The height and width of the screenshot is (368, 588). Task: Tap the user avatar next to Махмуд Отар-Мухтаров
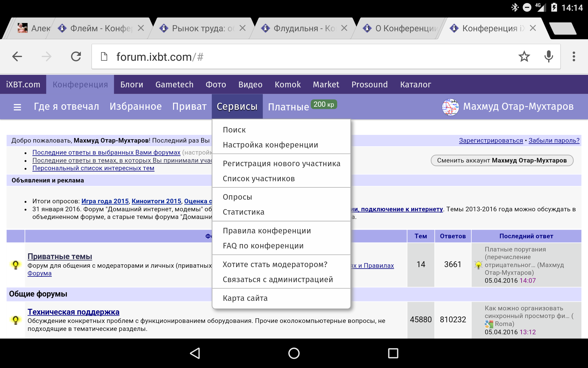(450, 107)
